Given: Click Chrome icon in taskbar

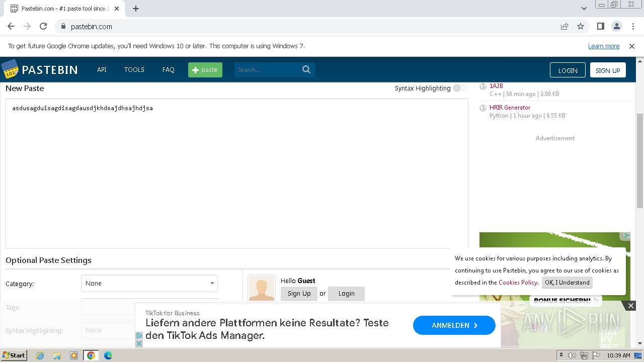Looking at the screenshot, I should (91, 355).
